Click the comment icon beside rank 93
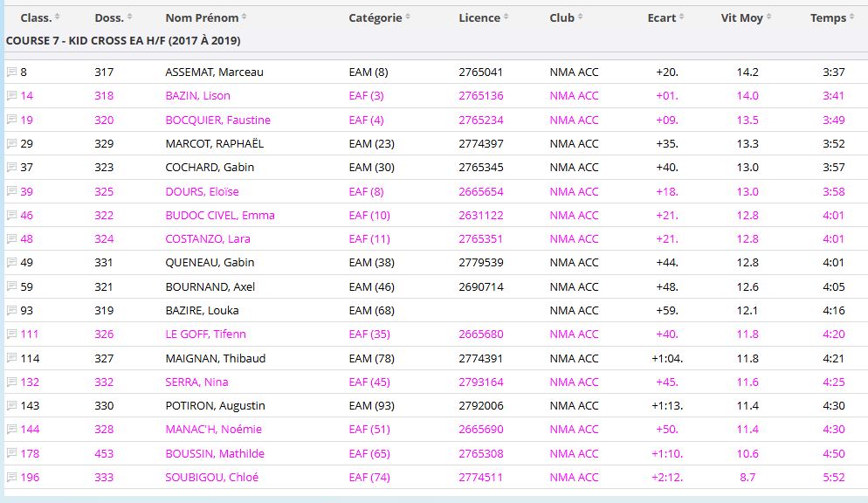This screenshot has height=503, width=868. point(11,311)
